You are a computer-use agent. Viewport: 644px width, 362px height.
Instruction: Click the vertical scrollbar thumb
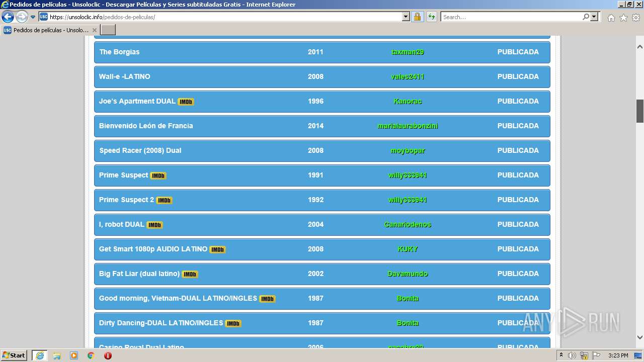(x=640, y=111)
